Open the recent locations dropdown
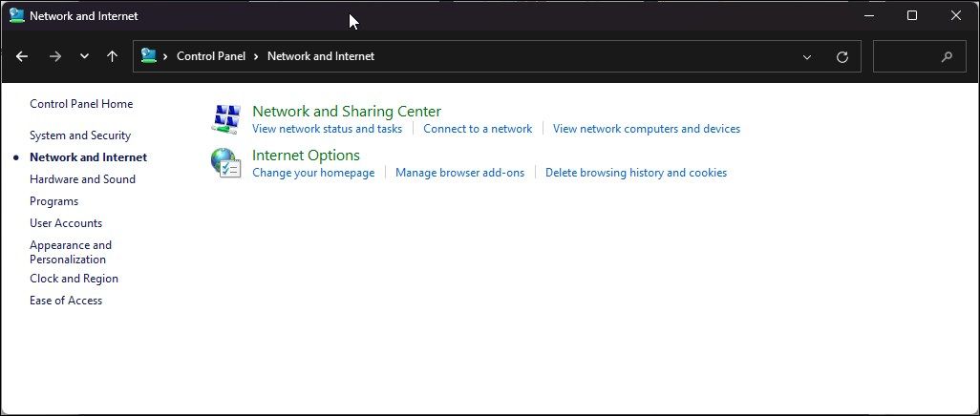Viewport: 980px width, 416px height. tap(84, 56)
